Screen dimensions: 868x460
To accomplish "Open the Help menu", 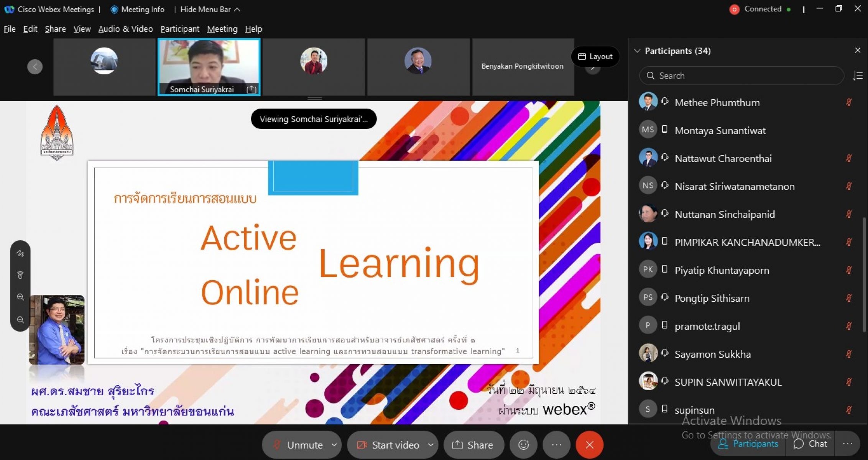I will 253,29.
